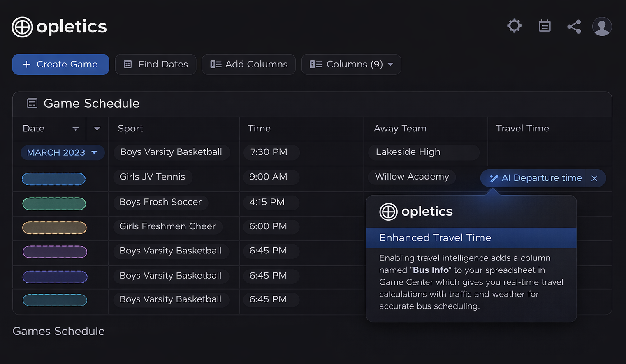Click the Find Dates button
The height and width of the screenshot is (364, 626).
tap(155, 65)
